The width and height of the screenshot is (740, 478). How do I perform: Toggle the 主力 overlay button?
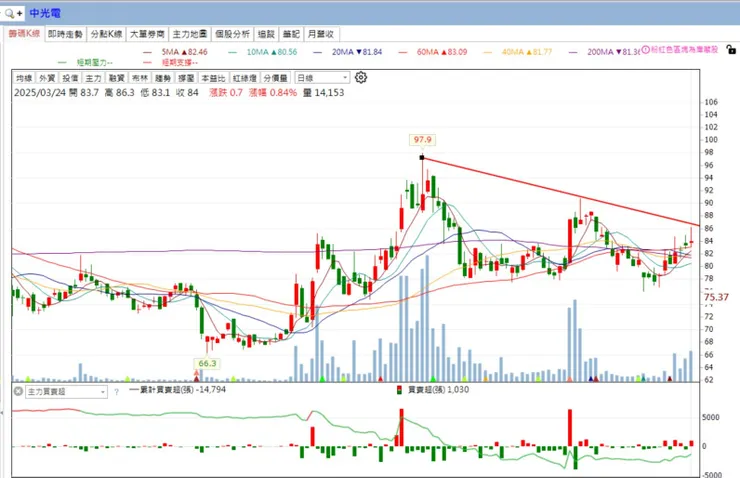[93, 78]
